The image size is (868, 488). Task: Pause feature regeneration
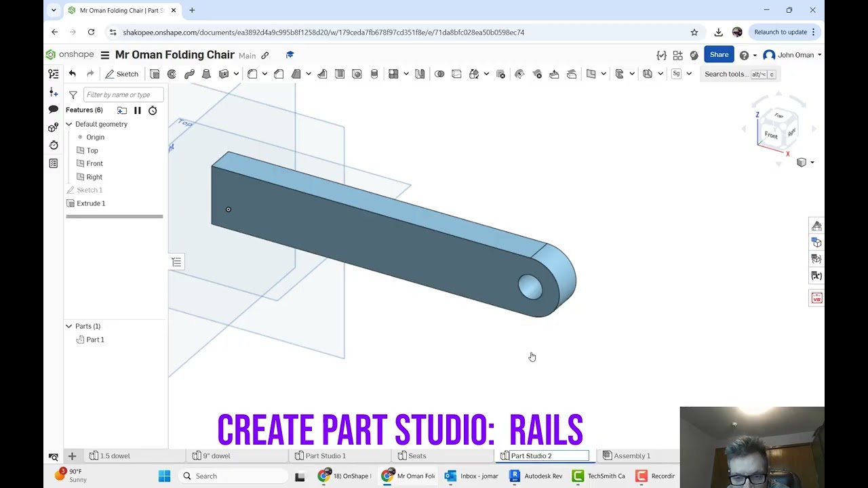138,110
